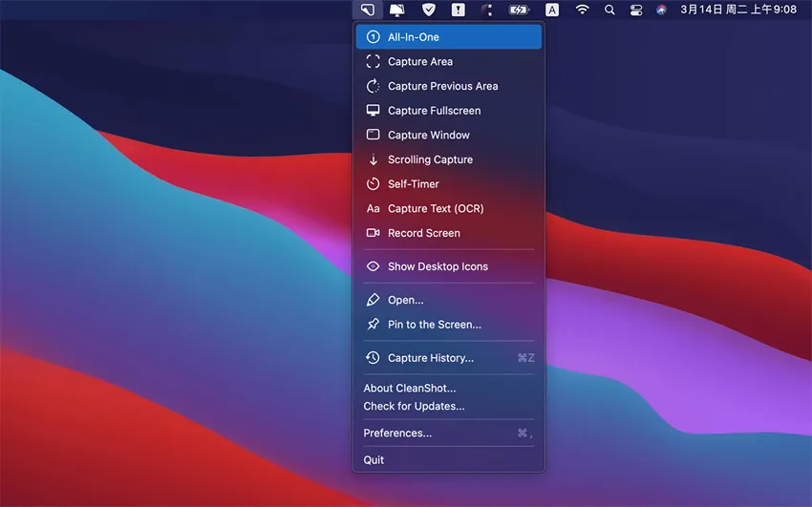Click the Capture Window icon

[373, 135]
